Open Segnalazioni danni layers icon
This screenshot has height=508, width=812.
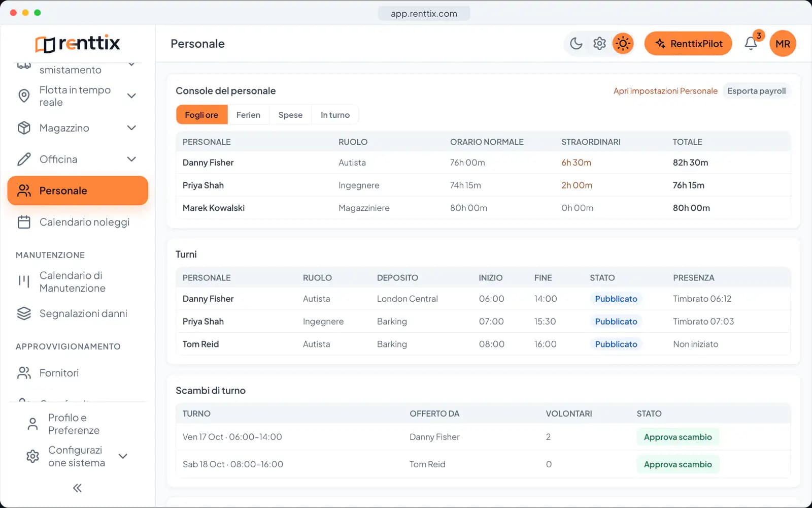point(24,313)
